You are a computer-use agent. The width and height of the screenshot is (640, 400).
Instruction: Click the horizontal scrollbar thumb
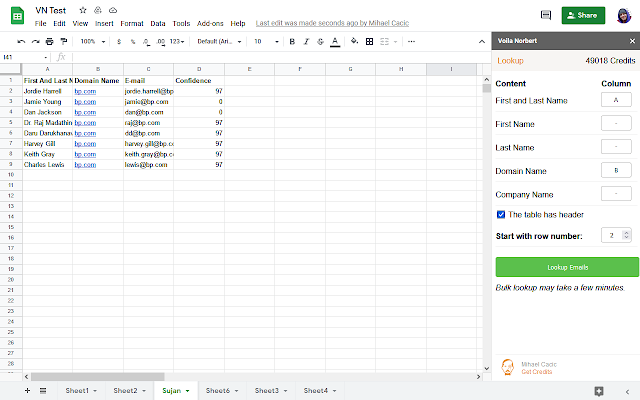click(x=98, y=377)
